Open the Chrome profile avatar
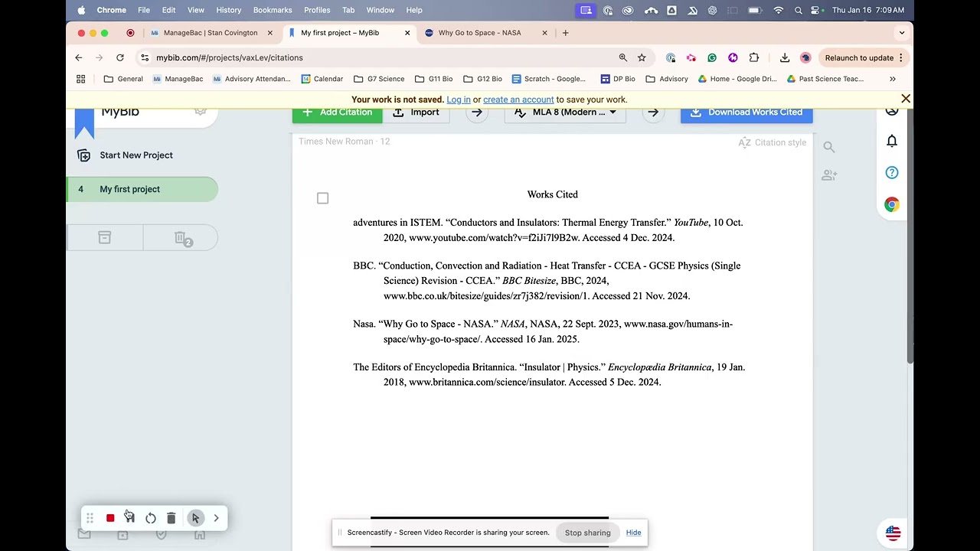This screenshot has height=551, width=980. coord(805,57)
